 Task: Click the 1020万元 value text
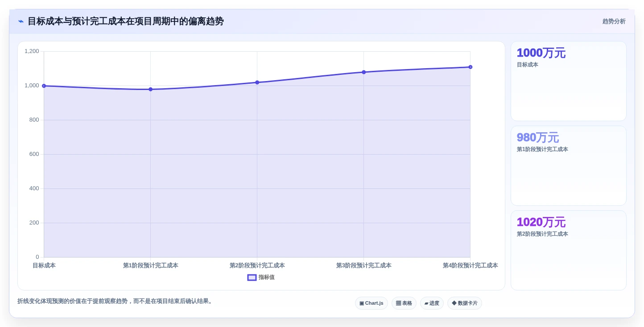point(541,222)
